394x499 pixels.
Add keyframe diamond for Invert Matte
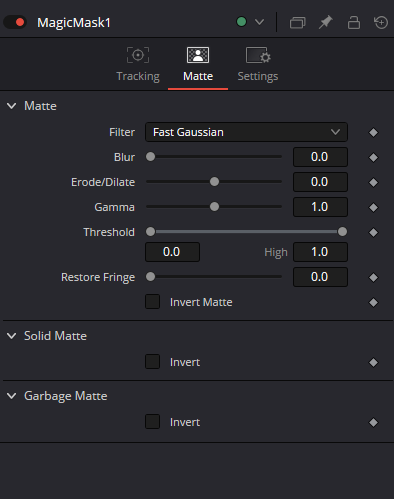[x=373, y=302]
